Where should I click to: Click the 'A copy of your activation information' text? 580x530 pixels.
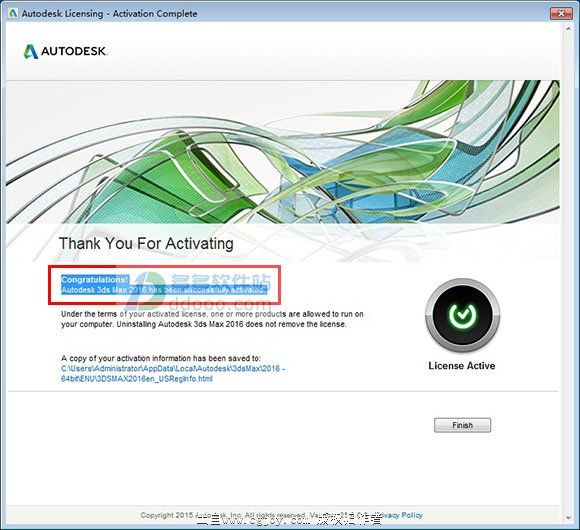(x=161, y=358)
